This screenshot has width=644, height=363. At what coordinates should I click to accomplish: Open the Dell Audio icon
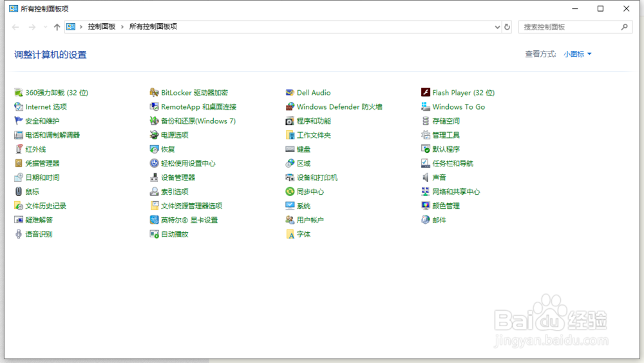(x=290, y=92)
